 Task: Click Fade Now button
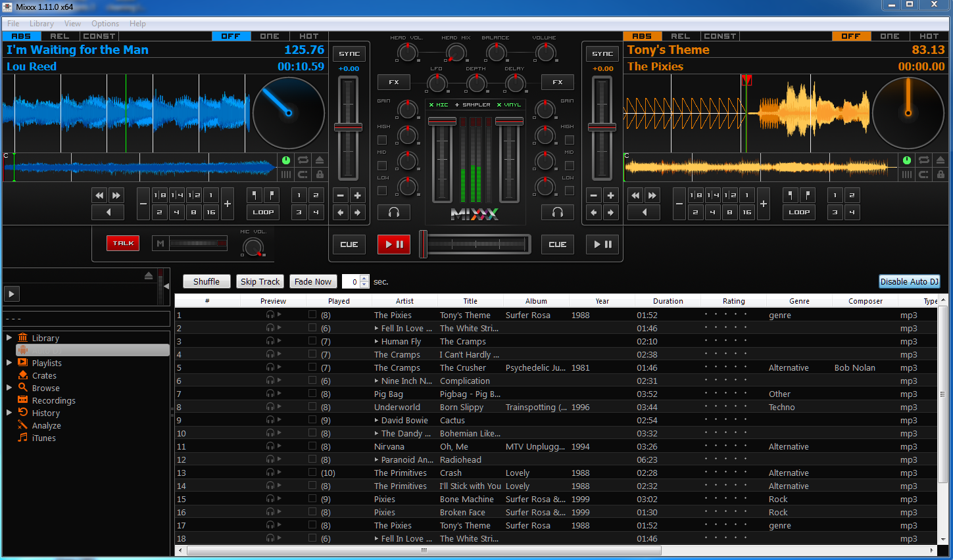tap(313, 281)
